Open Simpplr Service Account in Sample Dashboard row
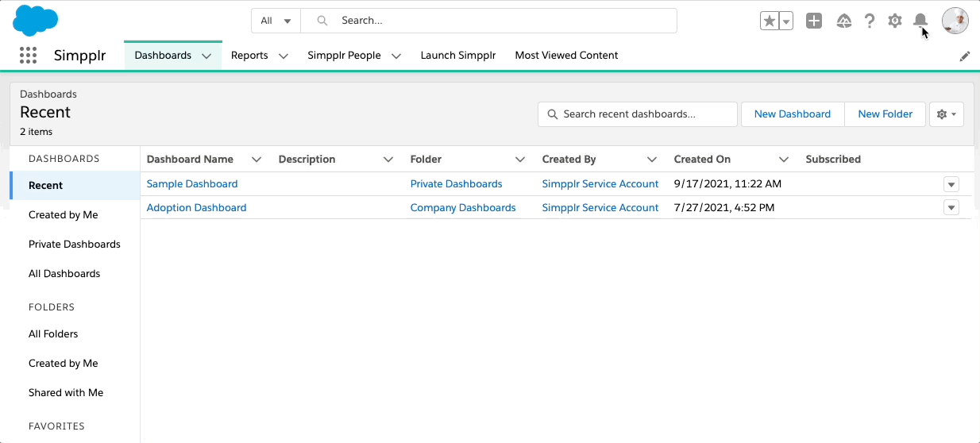This screenshot has height=443, width=980. tap(600, 183)
